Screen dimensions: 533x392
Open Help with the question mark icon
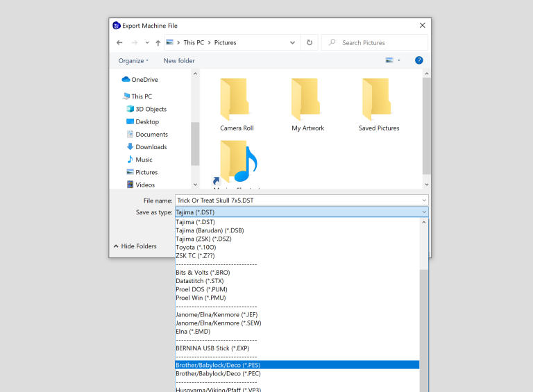coord(418,60)
